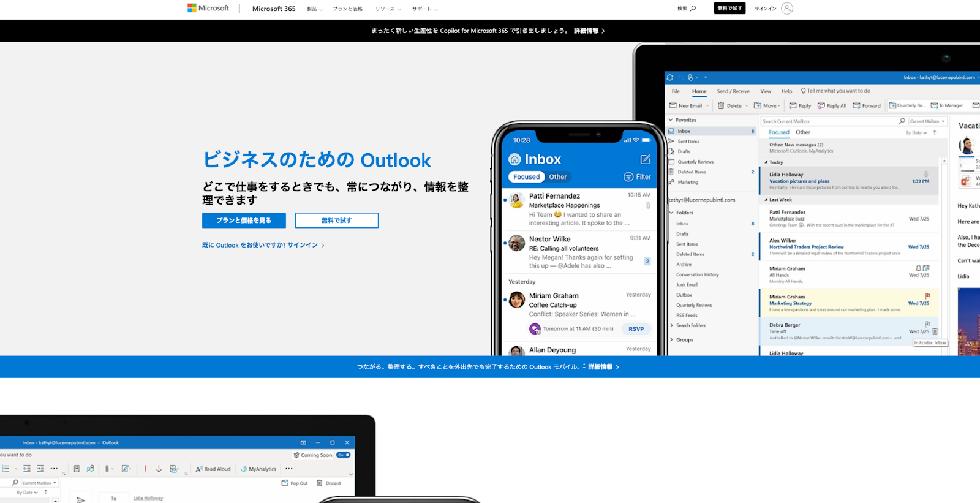Open 詳細情報 link in Copilot banner

589,31
